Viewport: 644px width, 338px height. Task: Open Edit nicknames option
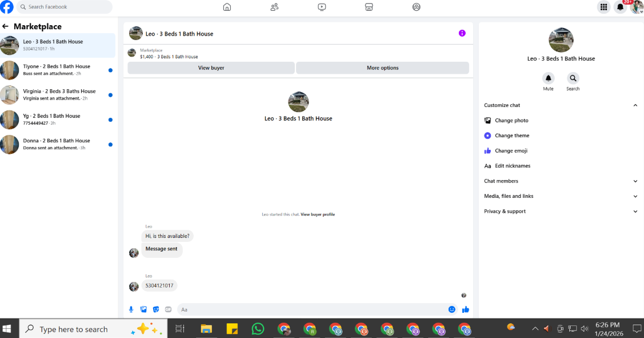click(x=561, y=166)
